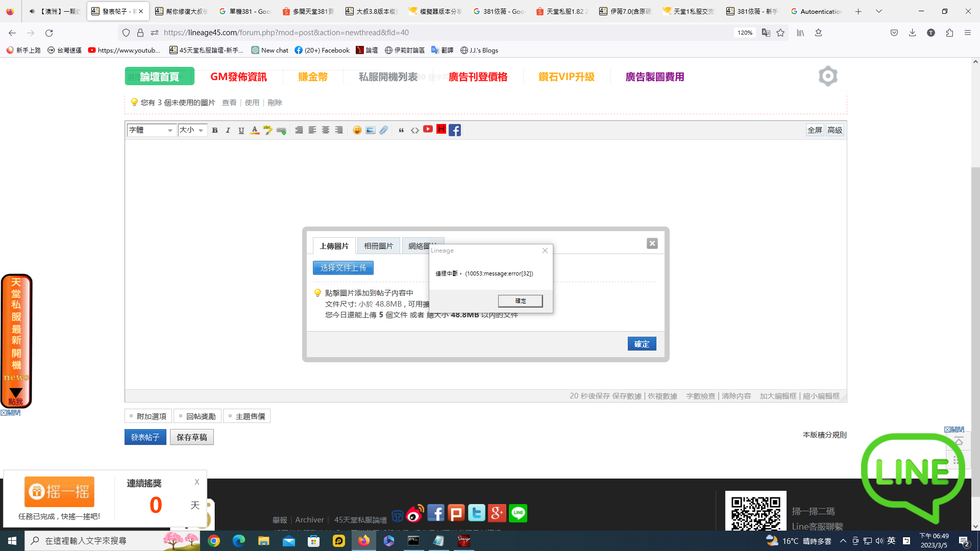Open the smiley emoticon picker
980x551 pixels.
[357, 130]
